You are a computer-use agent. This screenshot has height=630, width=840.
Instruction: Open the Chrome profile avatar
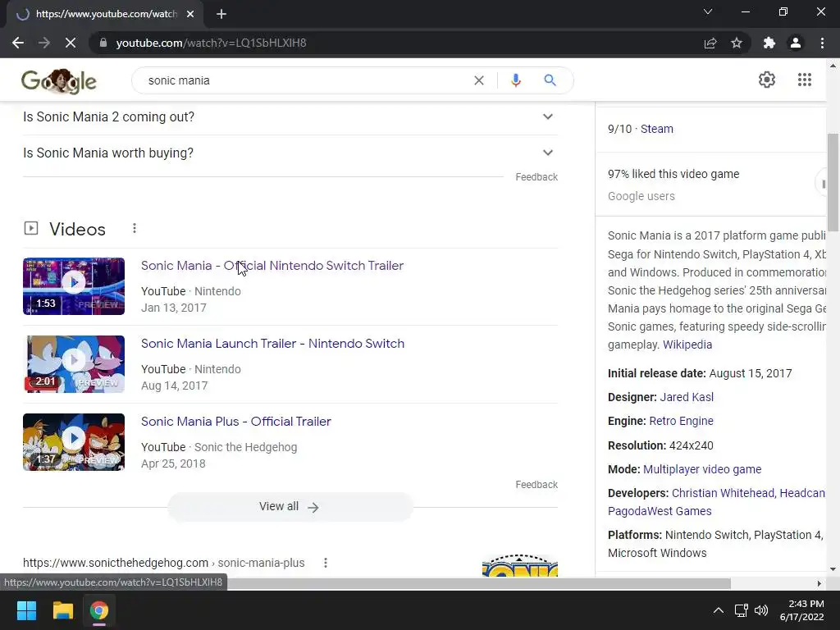click(796, 43)
